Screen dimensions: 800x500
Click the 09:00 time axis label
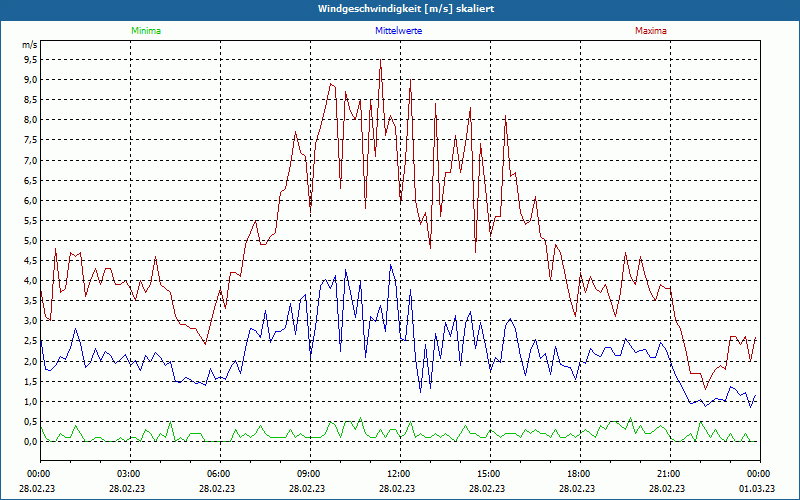click(309, 473)
